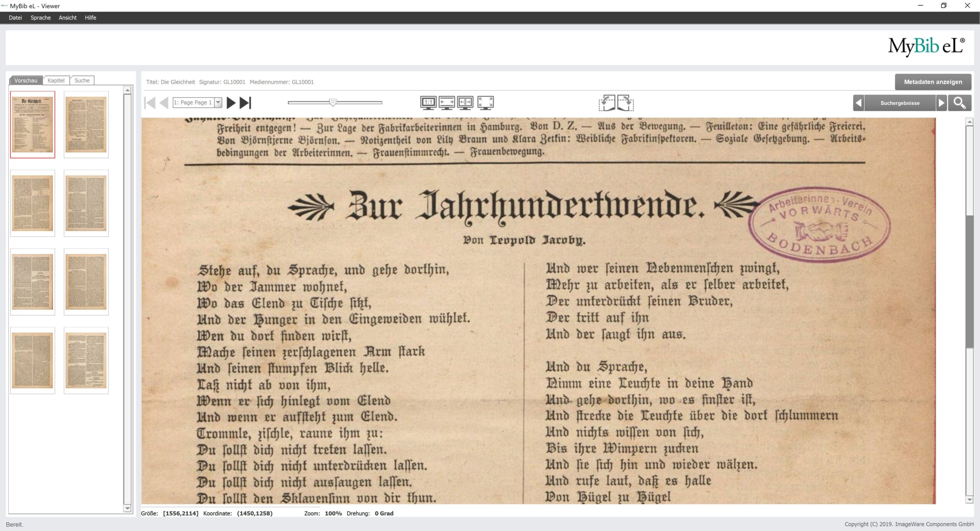980x531 pixels.
Task: Open the Hilfe menu
Action: pos(90,18)
